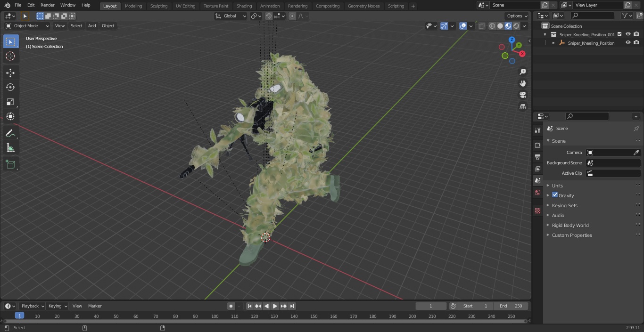Viewport: 644px width, 332px height.
Task: Disable render for Sniper_Kneeling_Position_001 camera icon
Action: (x=636, y=34)
